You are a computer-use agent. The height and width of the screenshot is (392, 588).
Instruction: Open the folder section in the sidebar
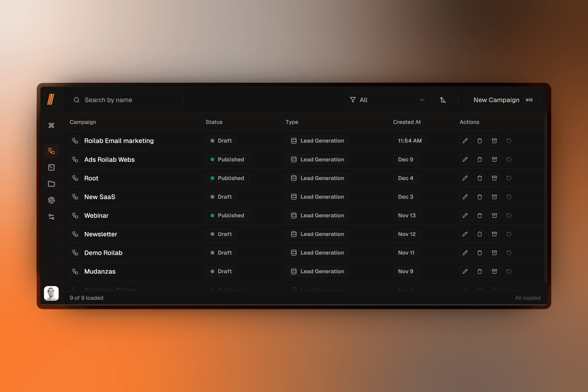tap(51, 184)
